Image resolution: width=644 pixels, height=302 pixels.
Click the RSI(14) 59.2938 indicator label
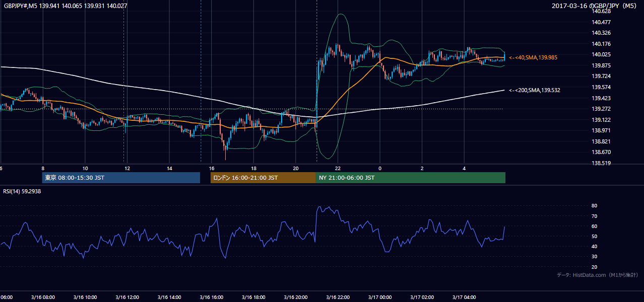22,191
